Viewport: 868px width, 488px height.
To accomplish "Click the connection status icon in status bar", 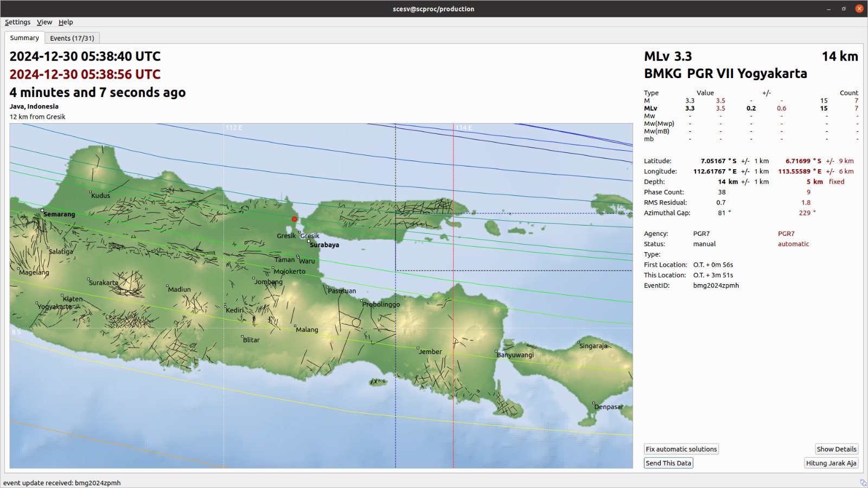I will point(863,483).
